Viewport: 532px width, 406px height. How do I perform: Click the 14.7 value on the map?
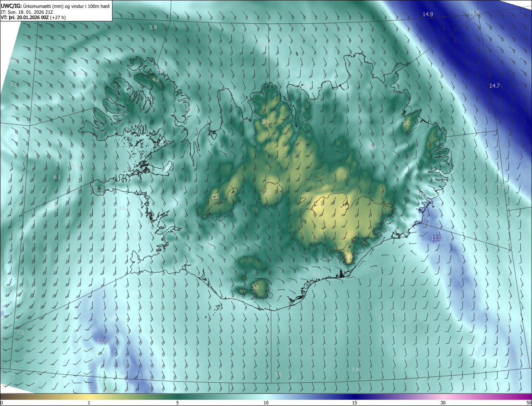coord(494,86)
